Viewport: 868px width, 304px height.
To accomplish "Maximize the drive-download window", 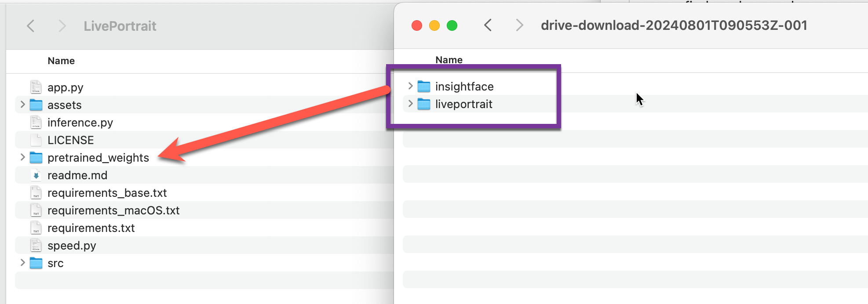I will (452, 25).
